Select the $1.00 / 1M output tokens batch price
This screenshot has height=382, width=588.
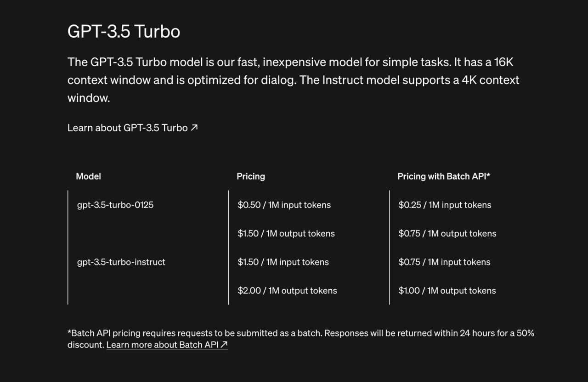click(447, 291)
